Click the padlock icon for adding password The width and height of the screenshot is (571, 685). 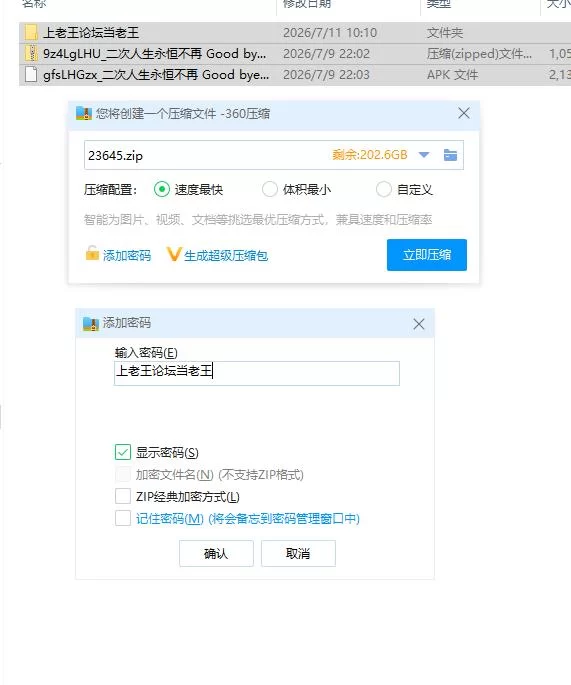(92, 253)
